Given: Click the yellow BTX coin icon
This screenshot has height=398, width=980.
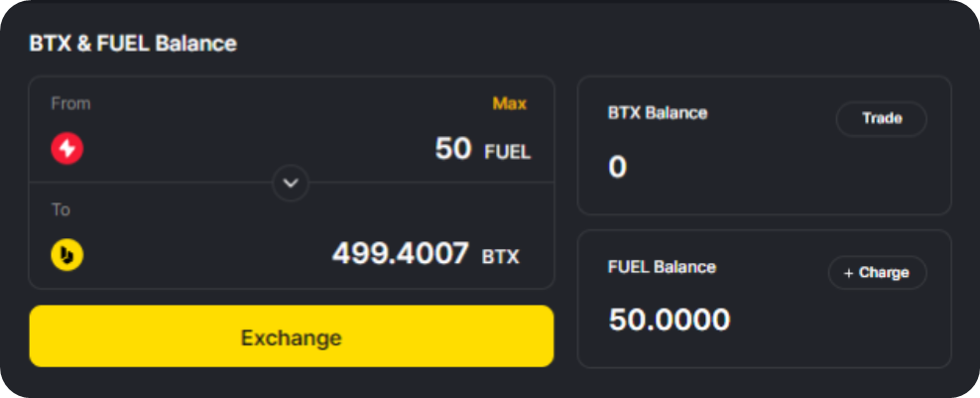Looking at the screenshot, I should coord(66,255).
